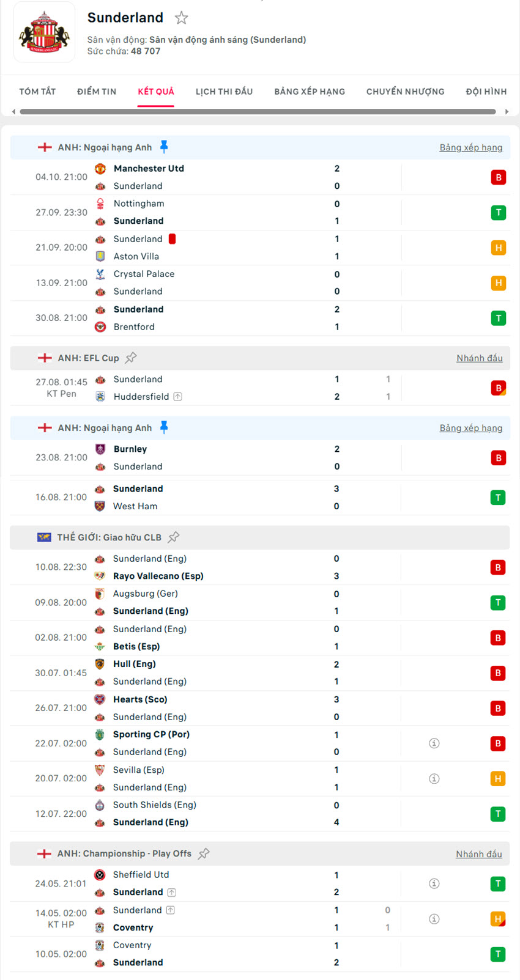The height and width of the screenshot is (980, 520).
Task: Pin the Giao hữu CLB competition
Action: (x=174, y=537)
